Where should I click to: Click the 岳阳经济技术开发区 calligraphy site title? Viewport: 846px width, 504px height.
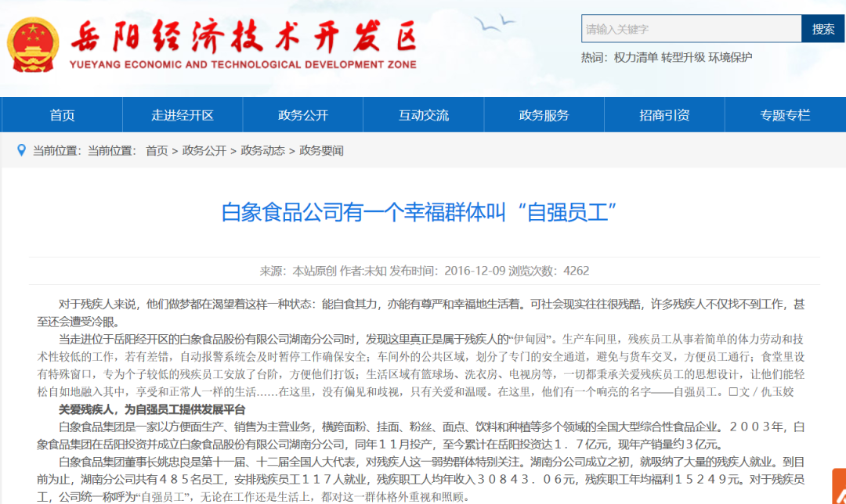pyautogui.click(x=244, y=37)
